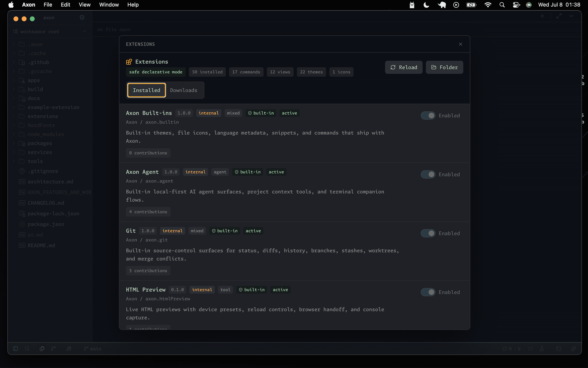Open search via magnifier icon in status bar
The height and width of the screenshot is (368, 588).
27,349
